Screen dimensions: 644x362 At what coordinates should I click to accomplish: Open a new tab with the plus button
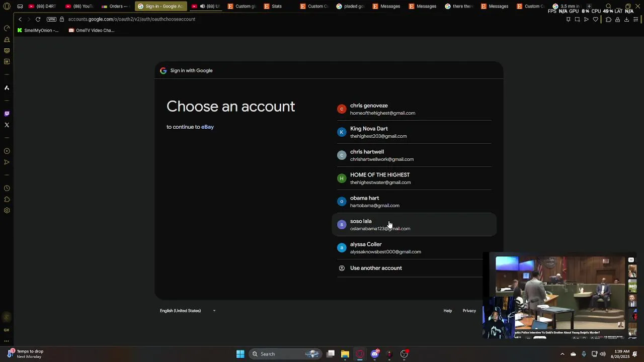tap(589, 6)
